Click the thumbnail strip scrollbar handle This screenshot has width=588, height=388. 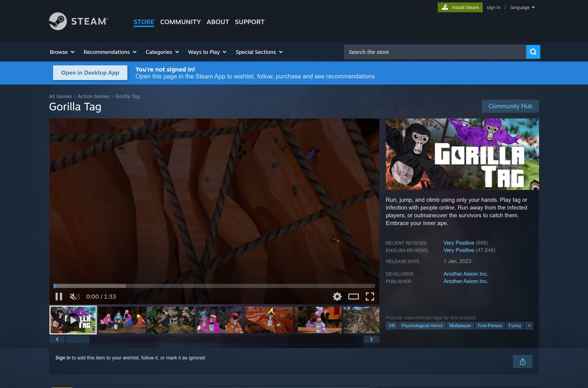(x=77, y=339)
